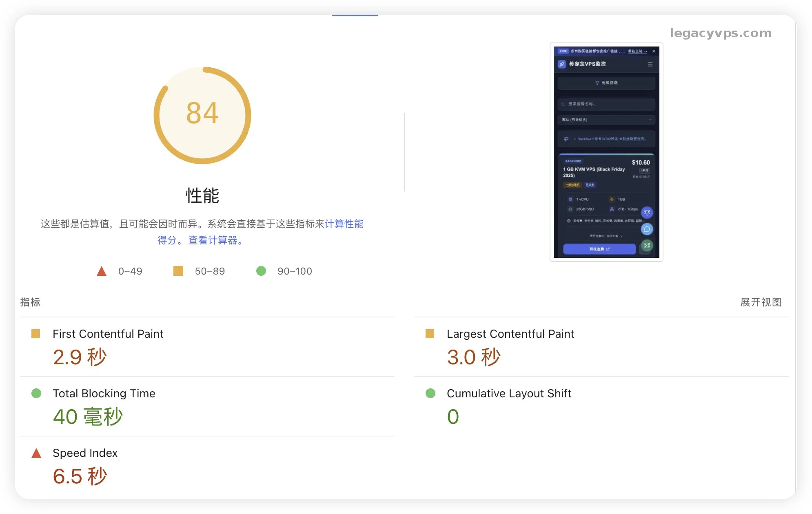Open the 查看计算器 link

pos(213,241)
